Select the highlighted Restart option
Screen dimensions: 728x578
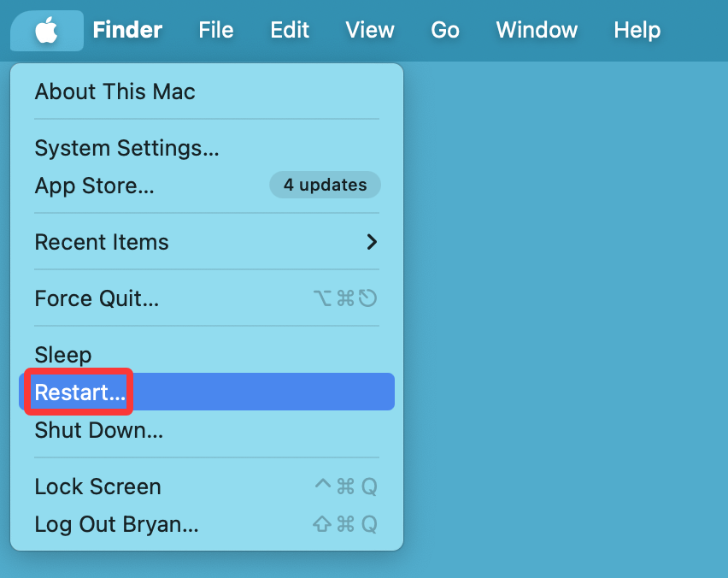[78, 392]
